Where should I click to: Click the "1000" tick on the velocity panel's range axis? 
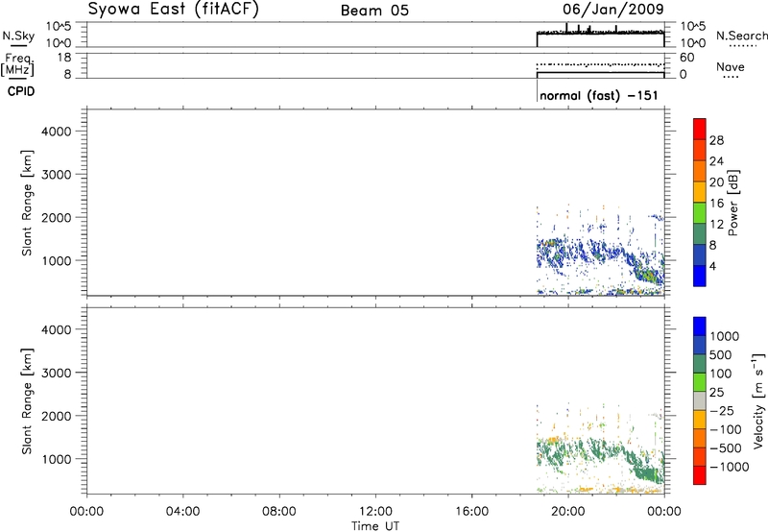[x=57, y=459]
